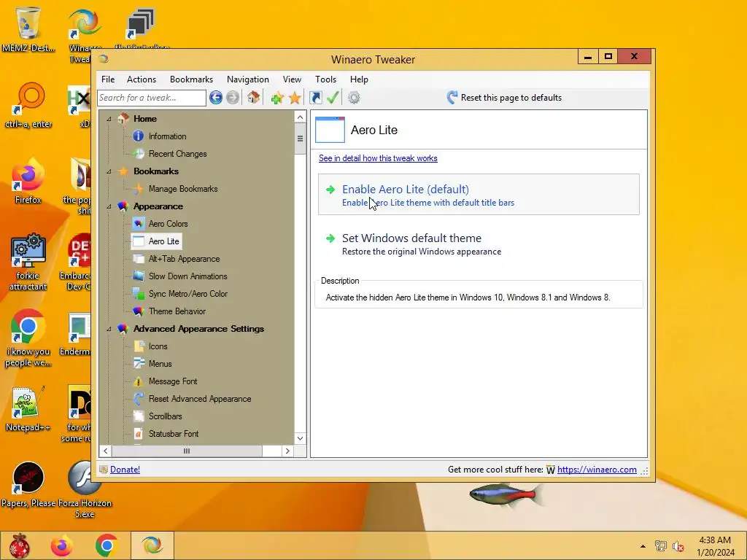Screen dimensions: 747x560
Task: Open the Home page via house toolbar icon
Action: [253, 98]
